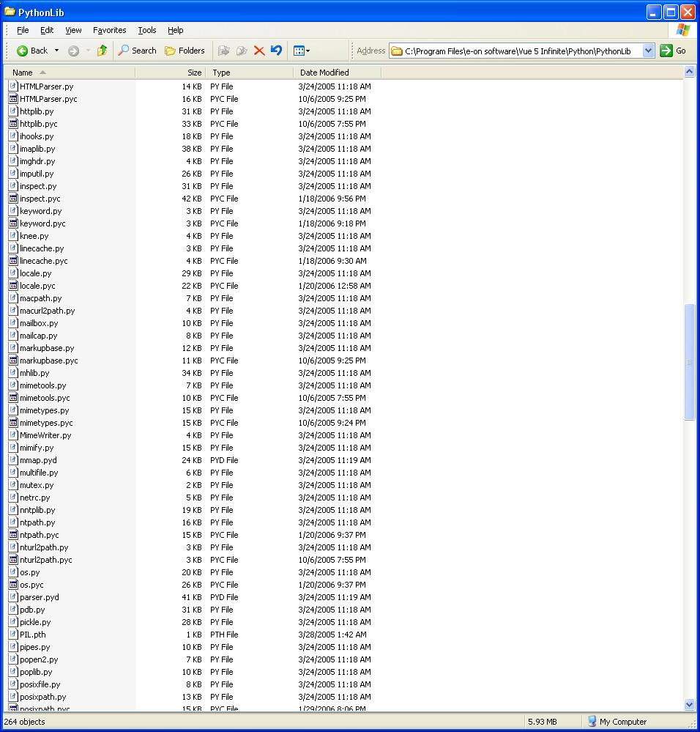Select the file named posixpath.py

pos(43,697)
